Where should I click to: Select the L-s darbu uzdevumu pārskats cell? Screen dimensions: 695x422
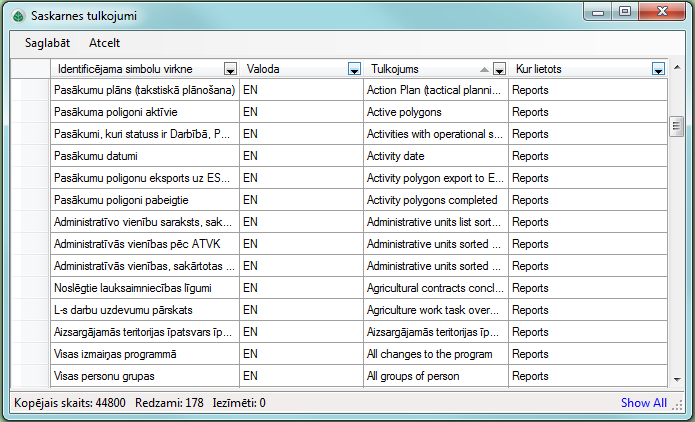(x=144, y=311)
